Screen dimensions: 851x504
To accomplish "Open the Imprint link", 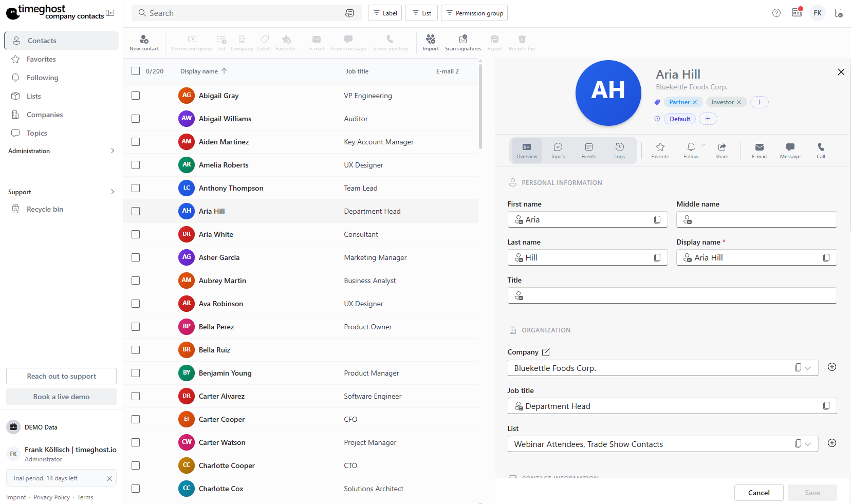I will tap(16, 497).
